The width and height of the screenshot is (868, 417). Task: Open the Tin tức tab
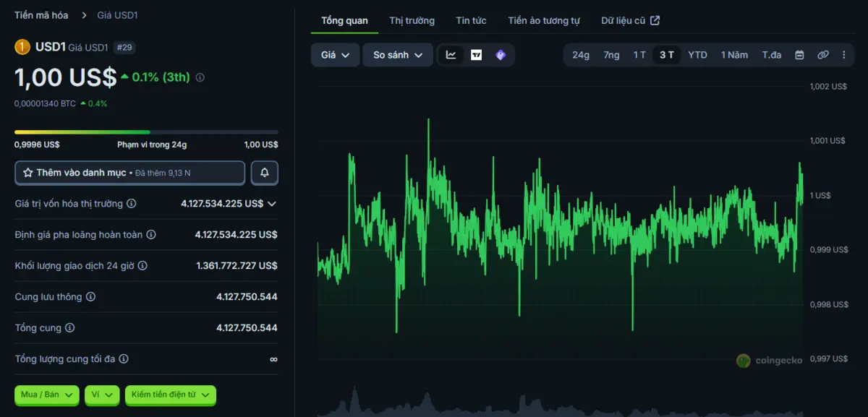click(x=471, y=20)
